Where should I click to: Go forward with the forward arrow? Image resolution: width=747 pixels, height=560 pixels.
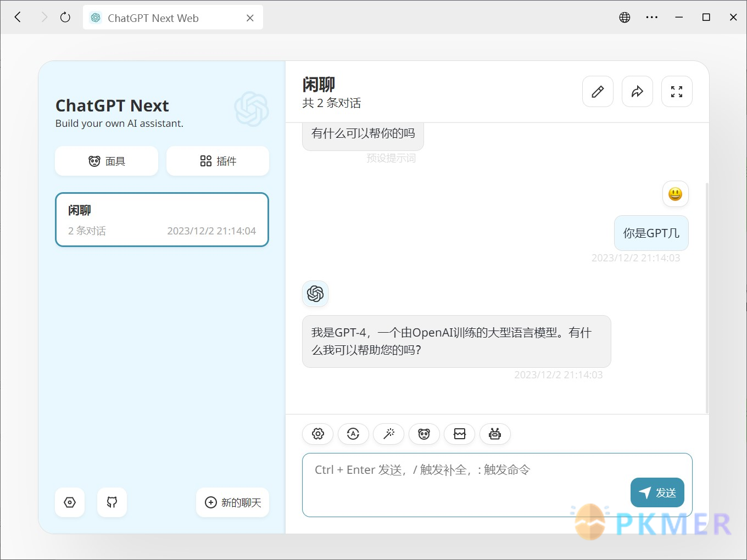[x=44, y=18]
